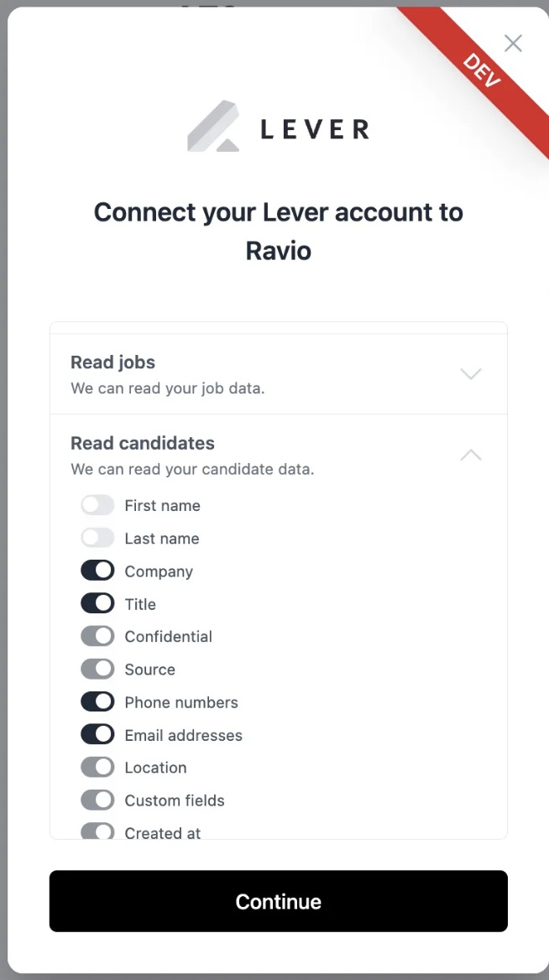Toggle the Created at switch
This screenshot has width=549, height=980.
pos(97,831)
